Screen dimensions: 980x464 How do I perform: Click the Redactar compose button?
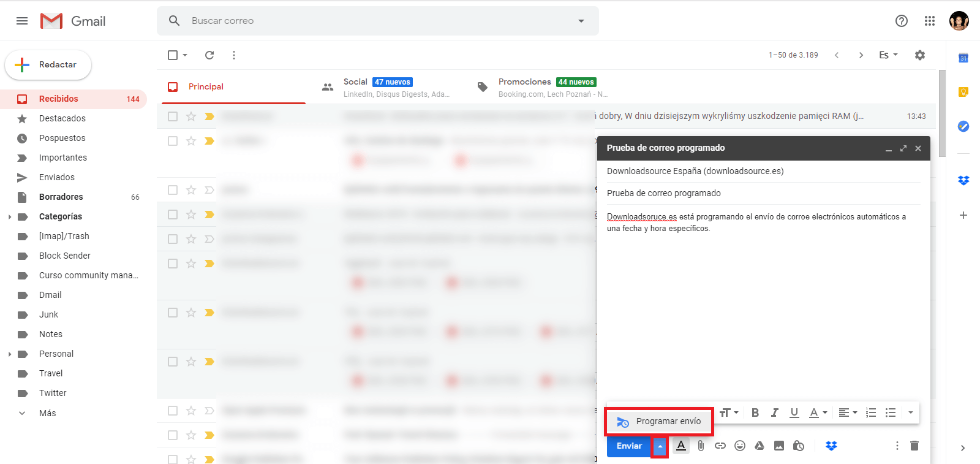coord(48,65)
